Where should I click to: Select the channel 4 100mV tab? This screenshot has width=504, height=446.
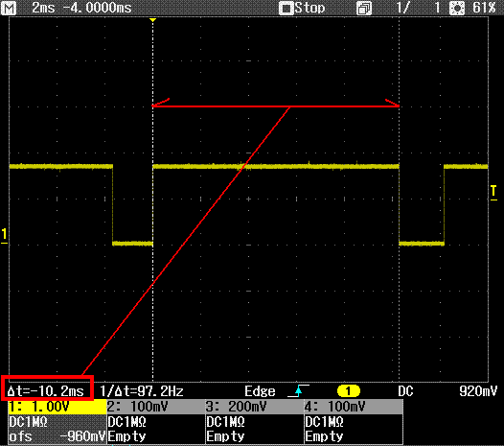354,407
